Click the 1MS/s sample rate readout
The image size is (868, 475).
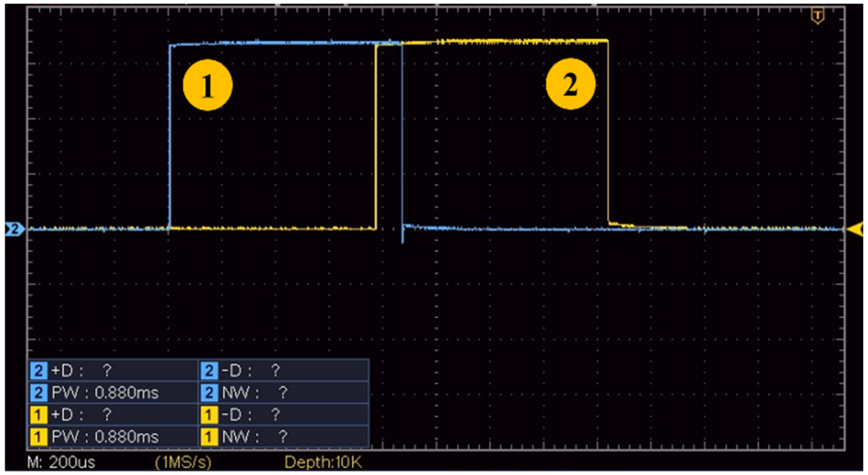point(183,462)
